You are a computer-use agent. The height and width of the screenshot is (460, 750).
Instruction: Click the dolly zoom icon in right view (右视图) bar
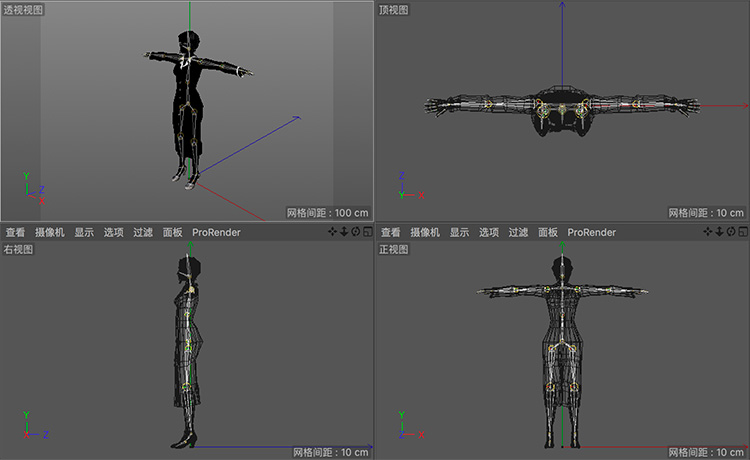(x=344, y=232)
